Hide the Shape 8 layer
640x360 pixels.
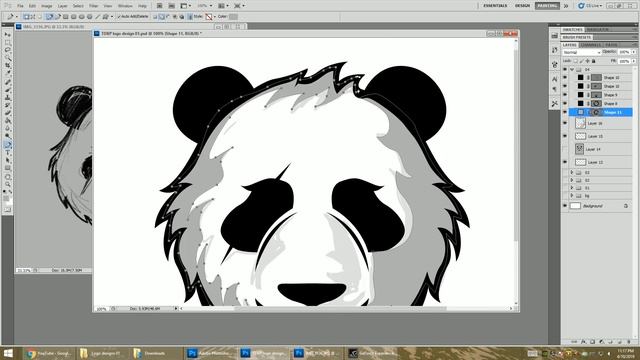565,104
